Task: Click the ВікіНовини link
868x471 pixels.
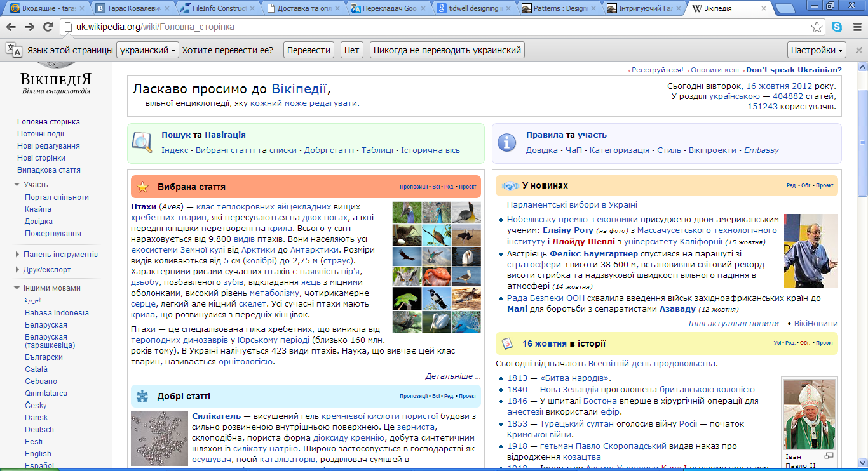Action: [816, 324]
